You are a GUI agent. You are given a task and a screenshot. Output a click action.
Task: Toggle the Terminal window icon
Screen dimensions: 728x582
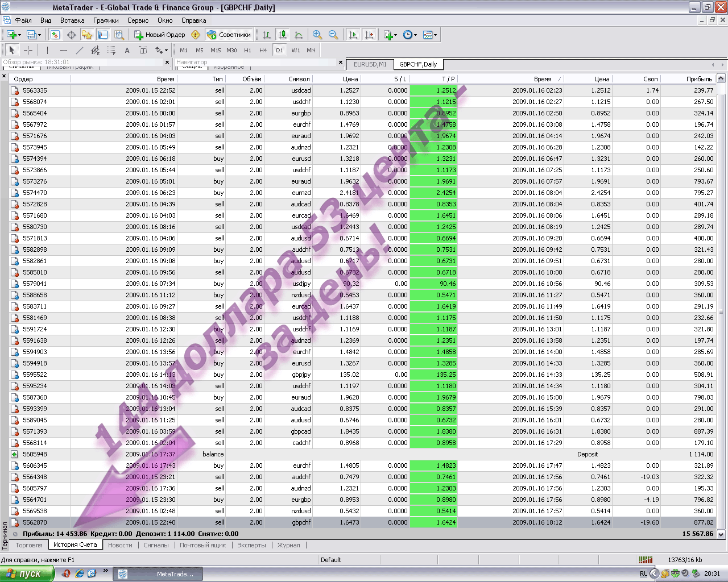click(102, 35)
